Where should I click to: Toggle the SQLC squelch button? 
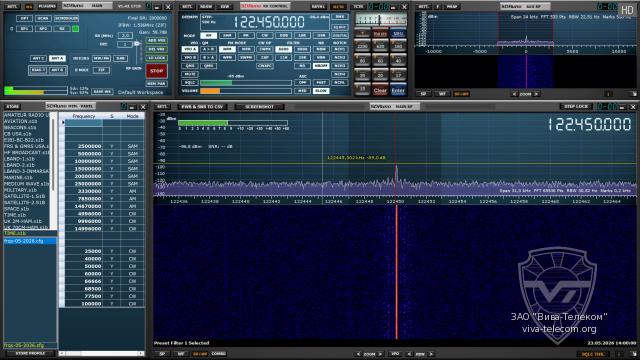coord(190,82)
